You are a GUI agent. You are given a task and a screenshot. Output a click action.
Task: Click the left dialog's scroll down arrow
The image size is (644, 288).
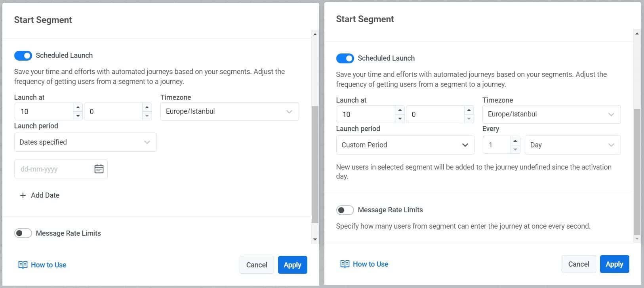[x=315, y=239]
